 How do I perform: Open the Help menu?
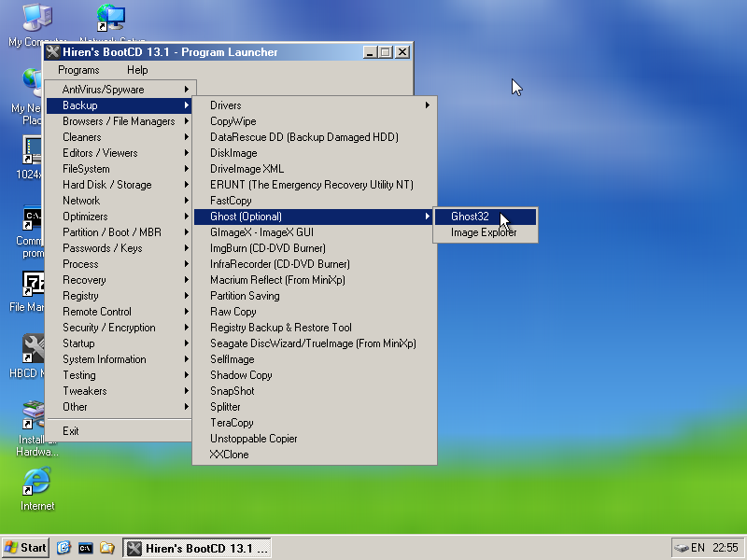click(x=137, y=70)
